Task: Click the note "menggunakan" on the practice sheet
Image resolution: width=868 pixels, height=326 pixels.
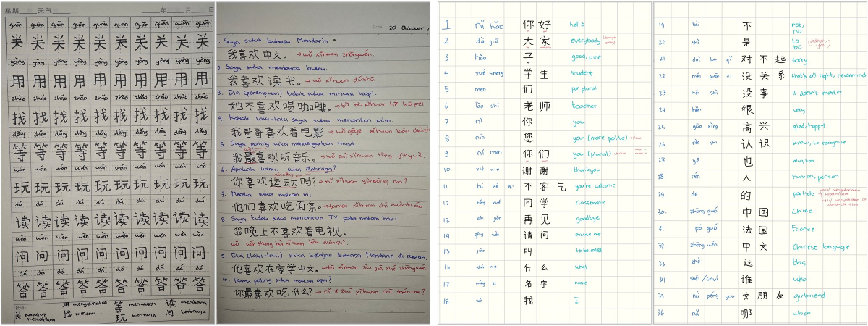Action: tap(90, 304)
